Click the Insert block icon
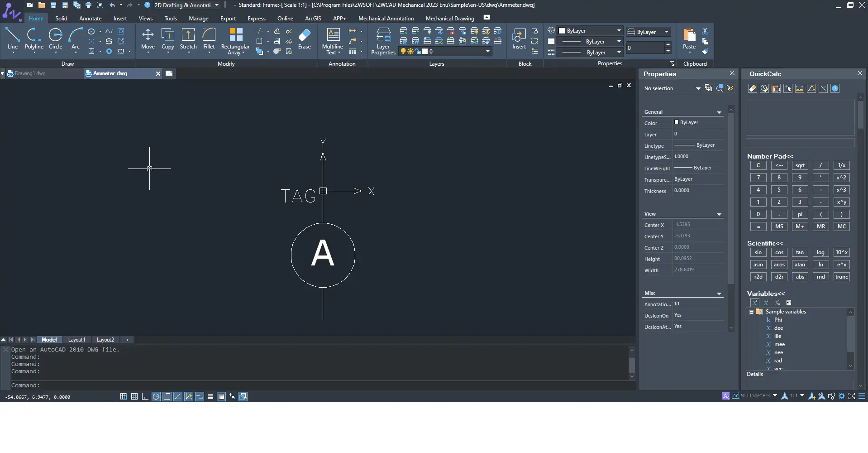The image size is (868, 453). point(519,39)
